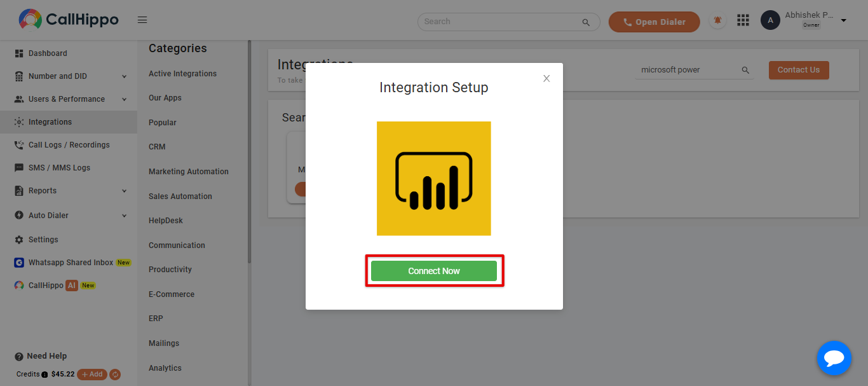Click the categories list scrollbar
Image resolution: width=868 pixels, height=386 pixels.
[249, 153]
